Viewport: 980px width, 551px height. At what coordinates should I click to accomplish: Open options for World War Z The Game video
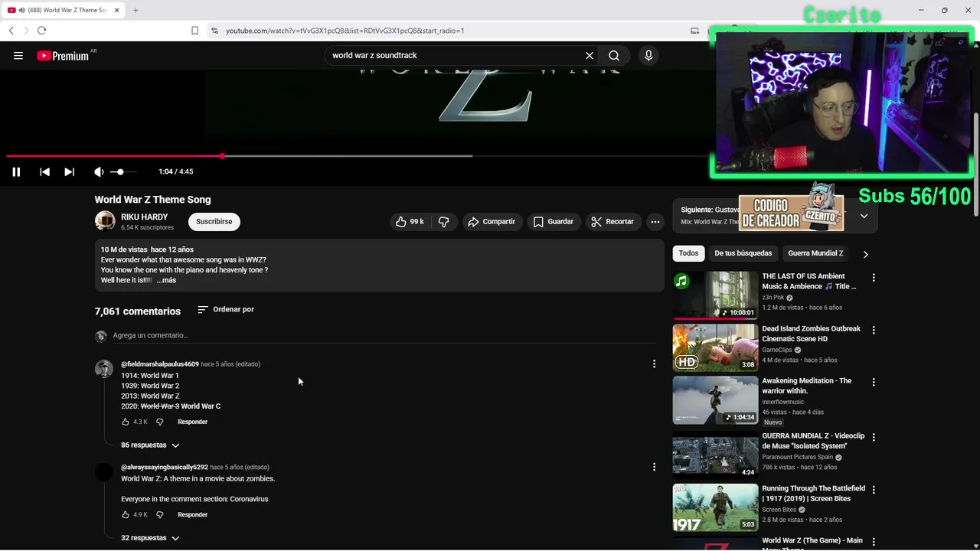click(874, 542)
